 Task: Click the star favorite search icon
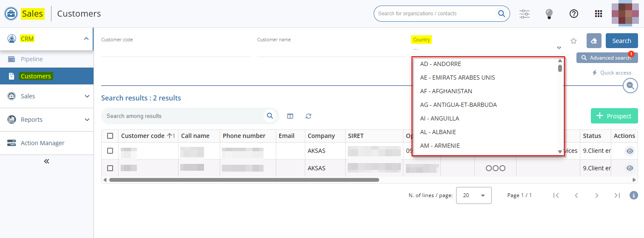[x=573, y=41]
